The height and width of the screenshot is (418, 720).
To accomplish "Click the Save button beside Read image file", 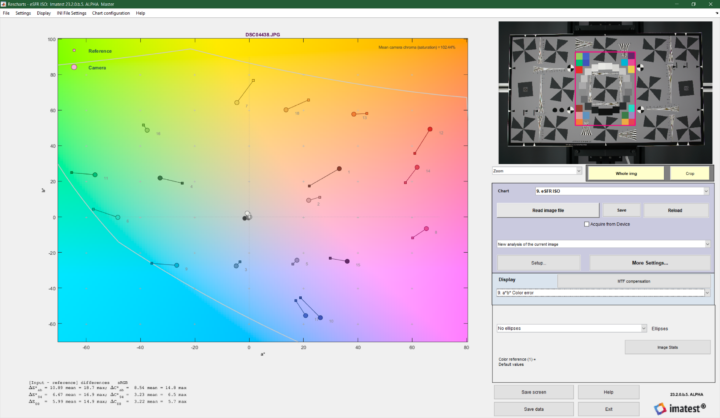I will coord(621,210).
